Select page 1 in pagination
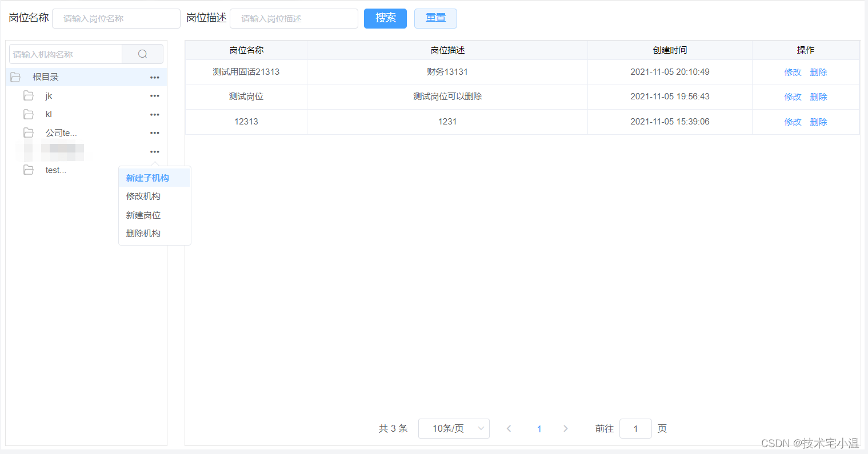 [539, 429]
